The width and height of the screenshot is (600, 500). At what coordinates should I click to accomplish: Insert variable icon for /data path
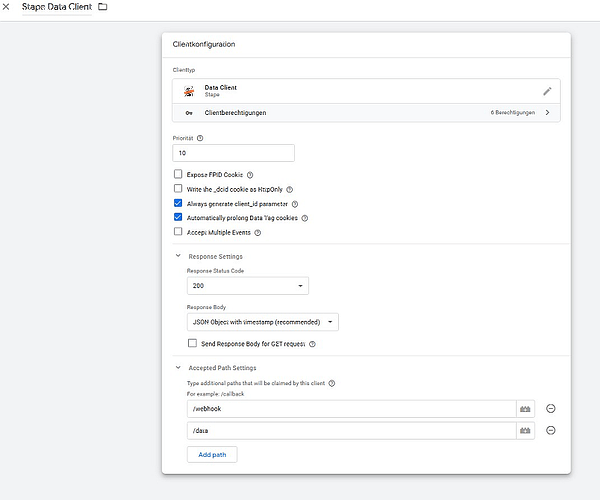[525, 431]
